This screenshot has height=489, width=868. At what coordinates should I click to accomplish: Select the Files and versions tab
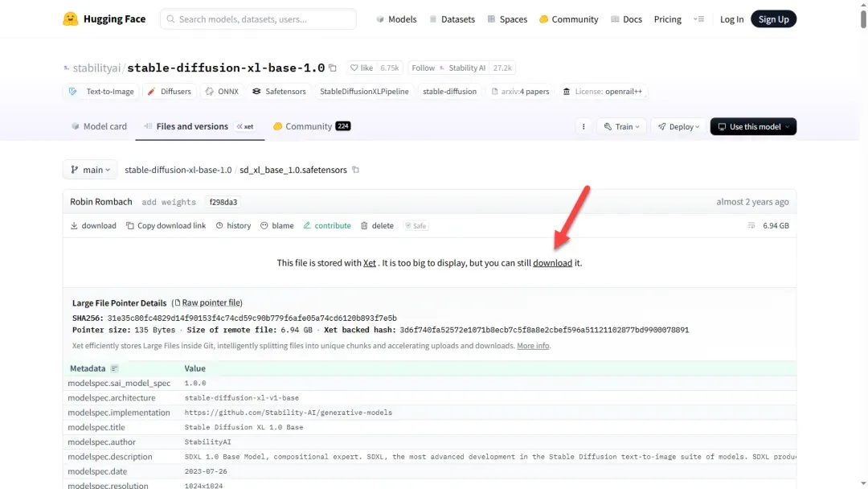point(200,126)
